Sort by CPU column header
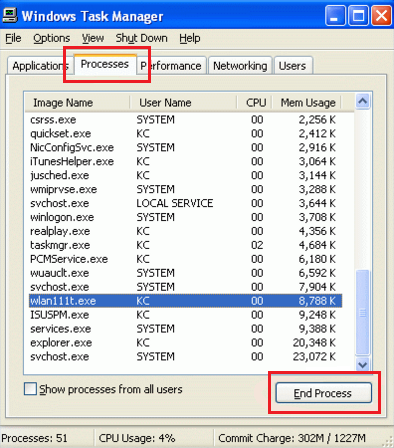Image resolution: width=394 pixels, height=448 pixels. click(x=255, y=103)
